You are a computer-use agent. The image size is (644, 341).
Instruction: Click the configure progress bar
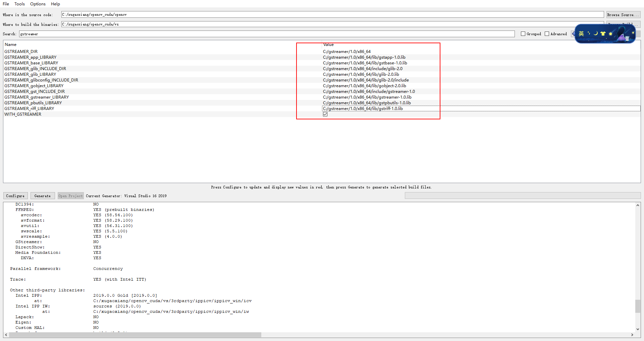coord(523,195)
